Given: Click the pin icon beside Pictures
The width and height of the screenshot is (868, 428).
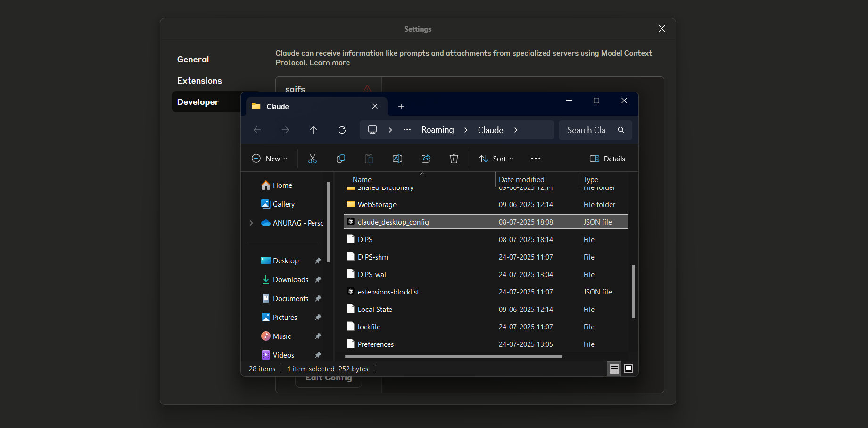Looking at the screenshot, I should 318,317.
